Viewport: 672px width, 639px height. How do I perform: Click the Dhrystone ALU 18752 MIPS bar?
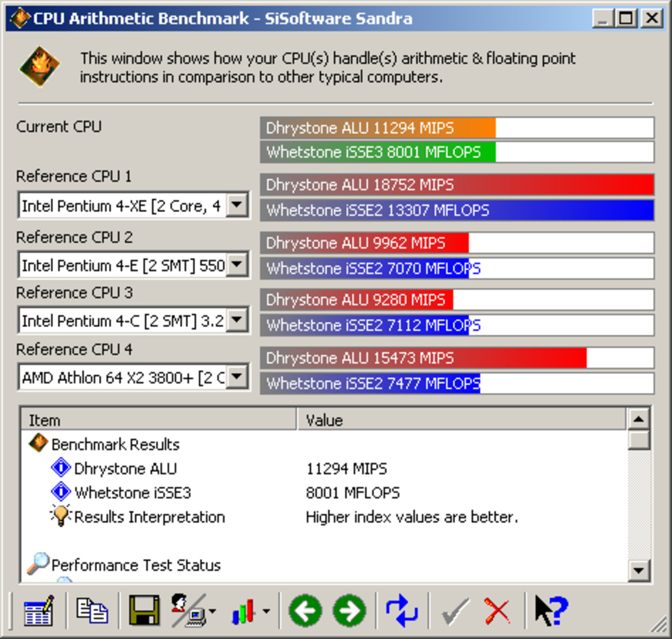tap(457, 185)
